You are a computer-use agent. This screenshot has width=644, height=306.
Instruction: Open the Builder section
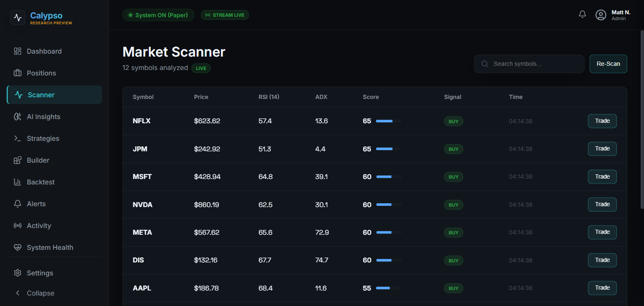click(39, 160)
